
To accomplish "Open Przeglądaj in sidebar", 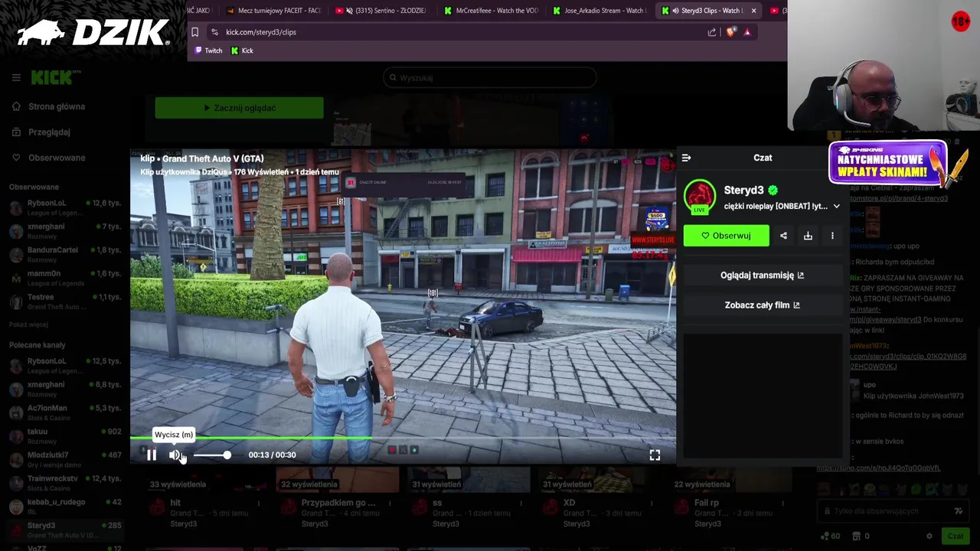I will click(49, 132).
